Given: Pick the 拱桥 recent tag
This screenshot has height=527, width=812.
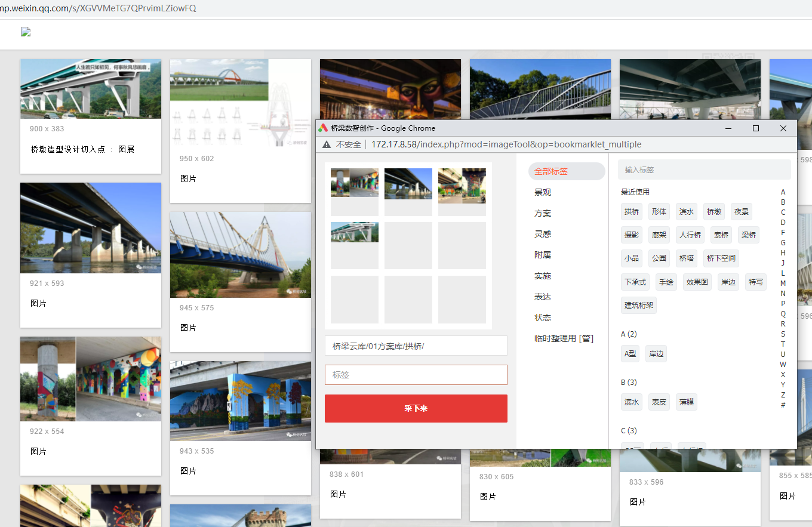Looking at the screenshot, I should click(x=632, y=211).
